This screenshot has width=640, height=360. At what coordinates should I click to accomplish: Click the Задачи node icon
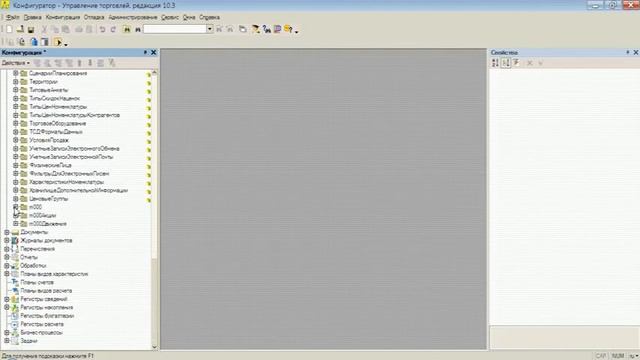coord(15,341)
